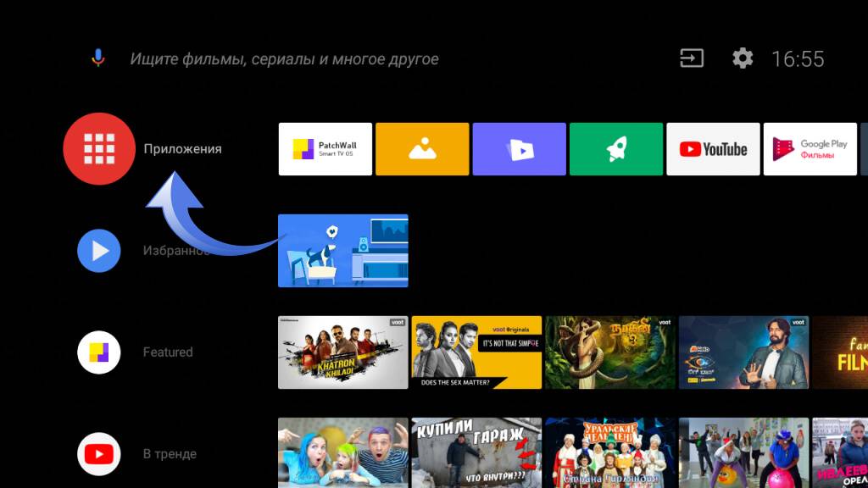Open the inputs source icon
This screenshot has width=868, height=488.
click(x=692, y=58)
